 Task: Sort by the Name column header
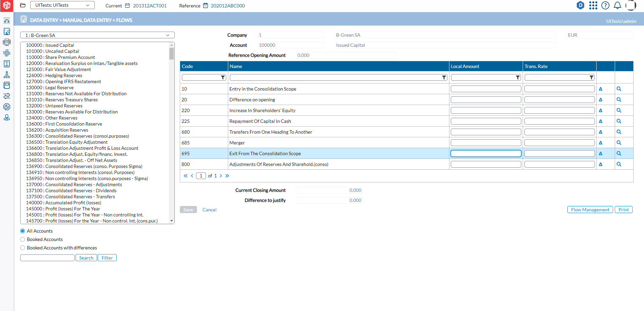point(236,66)
